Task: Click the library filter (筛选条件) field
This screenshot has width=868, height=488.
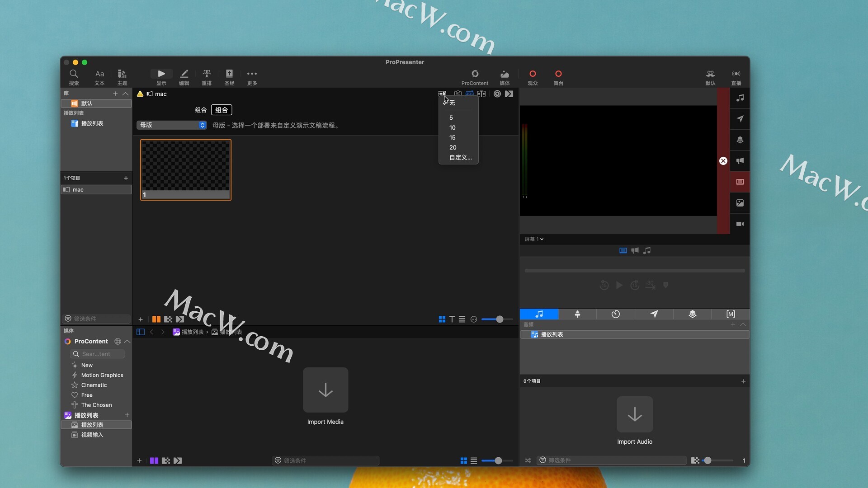Action: pyautogui.click(x=96, y=319)
